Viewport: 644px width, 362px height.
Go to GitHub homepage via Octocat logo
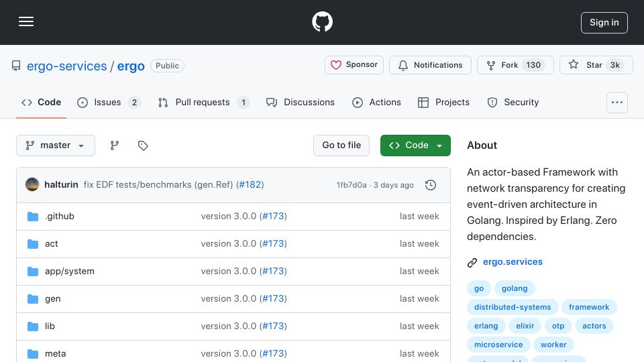pyautogui.click(x=322, y=21)
